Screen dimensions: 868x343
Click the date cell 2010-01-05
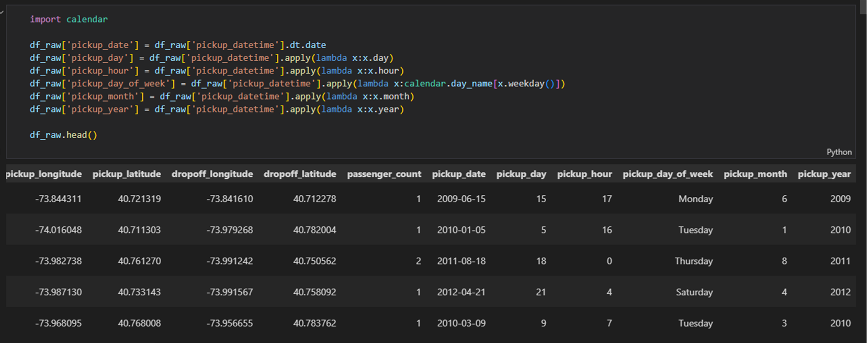pos(461,230)
